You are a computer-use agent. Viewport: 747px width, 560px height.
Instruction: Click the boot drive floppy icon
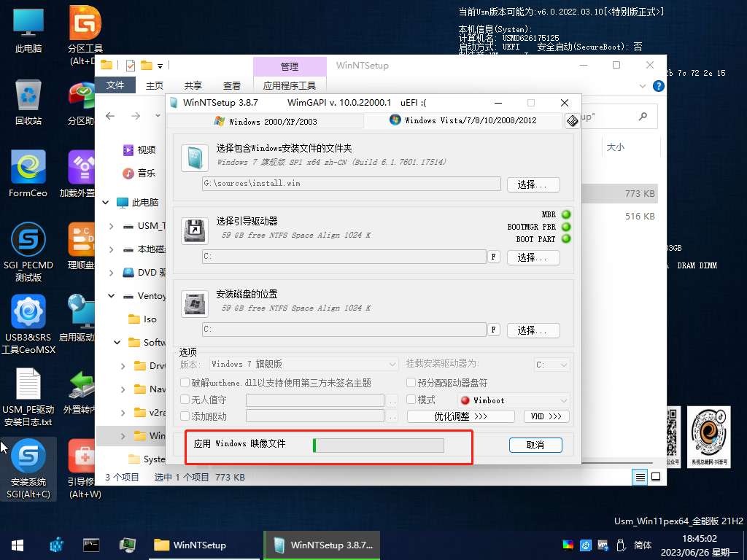[194, 231]
